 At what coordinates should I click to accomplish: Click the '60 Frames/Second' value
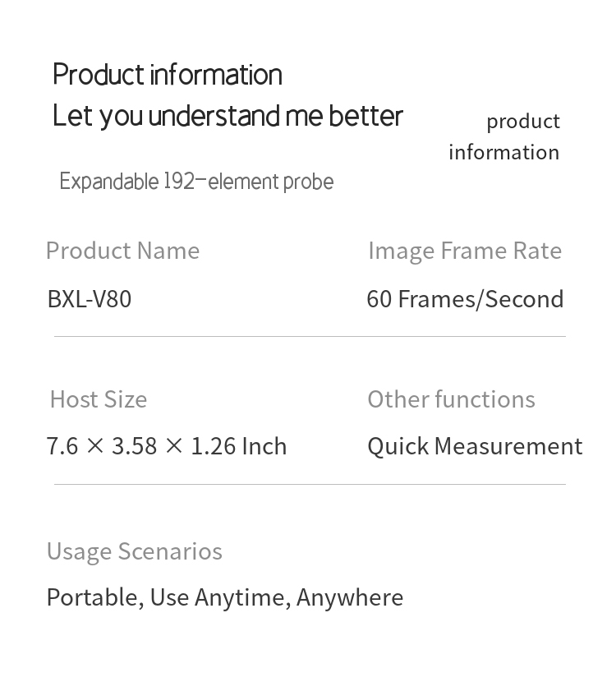[x=465, y=299]
